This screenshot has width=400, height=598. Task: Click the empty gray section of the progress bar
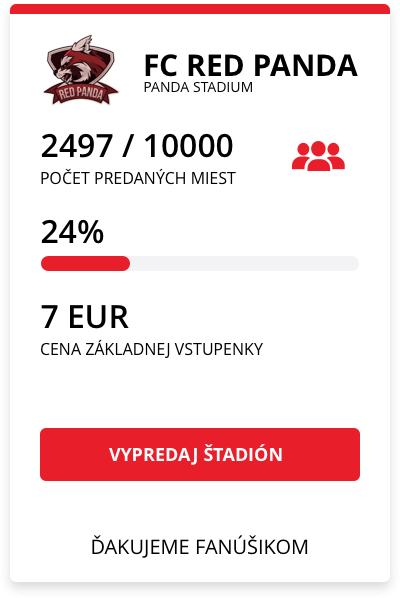[244, 264]
